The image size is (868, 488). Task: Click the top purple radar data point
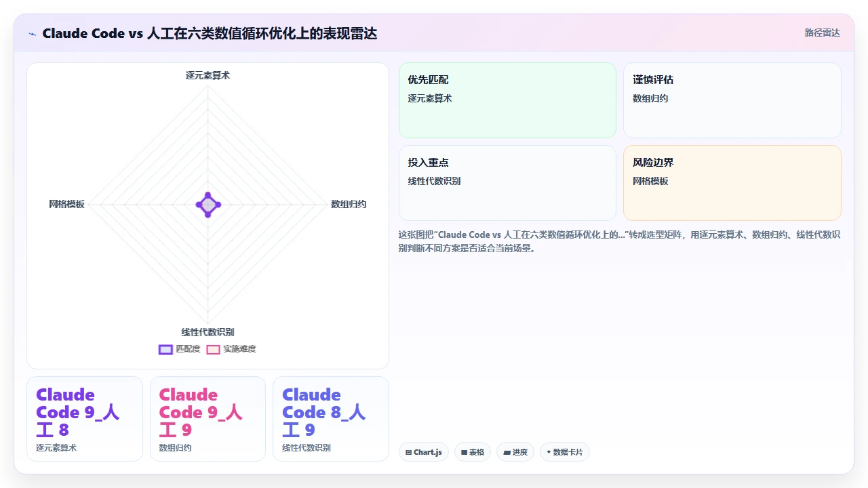[208, 195]
